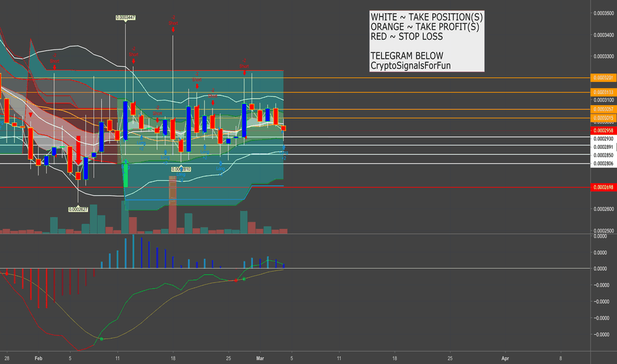Click the 0.0002627 low price callout

pos(78,210)
